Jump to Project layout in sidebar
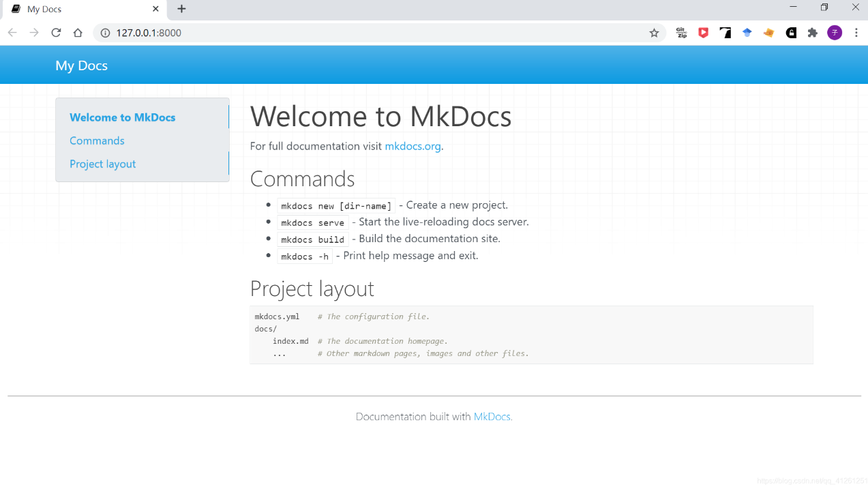The height and width of the screenshot is (485, 868). click(102, 164)
